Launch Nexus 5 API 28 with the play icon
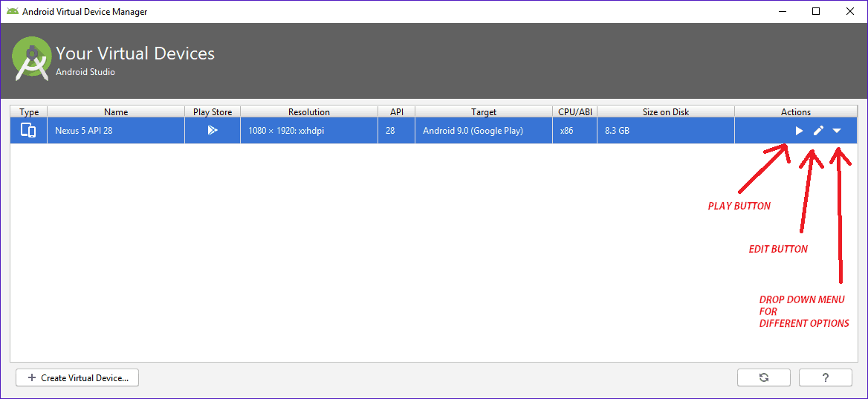The image size is (868, 399). click(800, 131)
